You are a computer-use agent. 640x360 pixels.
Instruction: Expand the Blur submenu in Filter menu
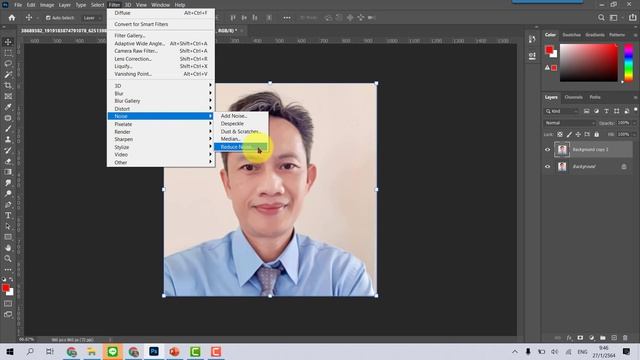click(x=160, y=93)
